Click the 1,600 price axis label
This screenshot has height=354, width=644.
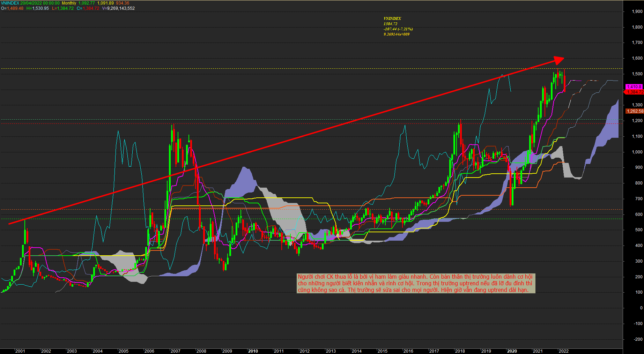(637, 58)
